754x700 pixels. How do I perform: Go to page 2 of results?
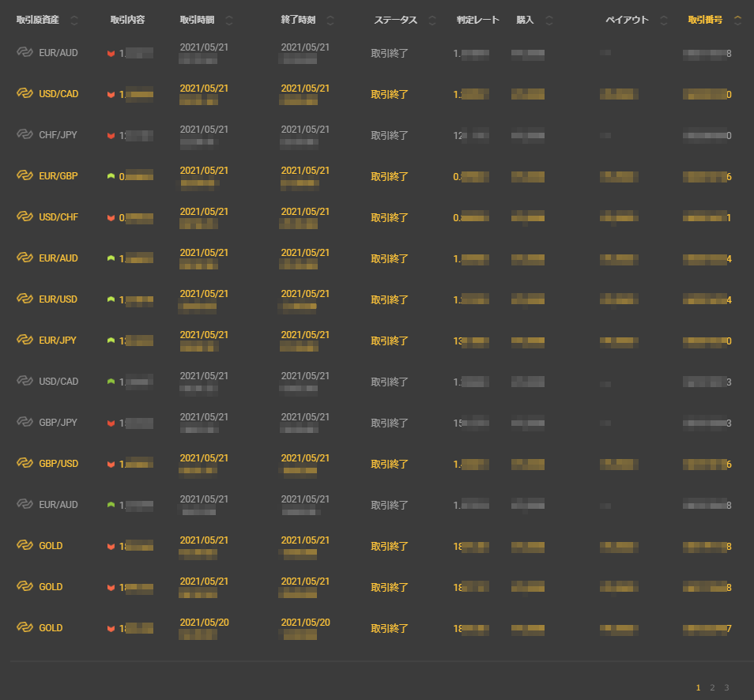[x=712, y=687]
